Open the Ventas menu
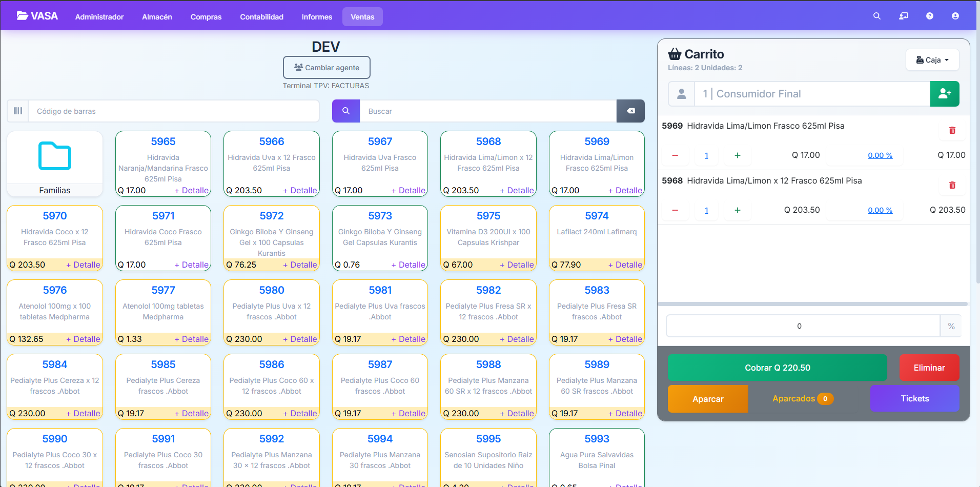Screen dimensions: 980x487 pos(362,17)
